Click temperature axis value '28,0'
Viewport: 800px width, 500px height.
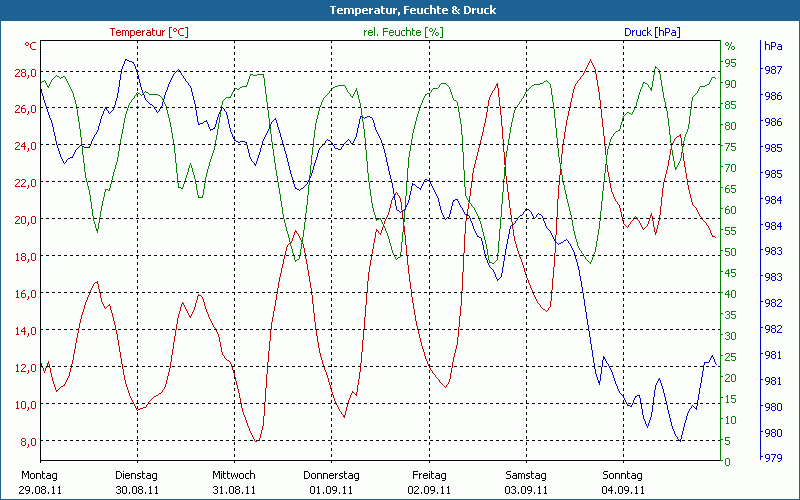(26, 73)
